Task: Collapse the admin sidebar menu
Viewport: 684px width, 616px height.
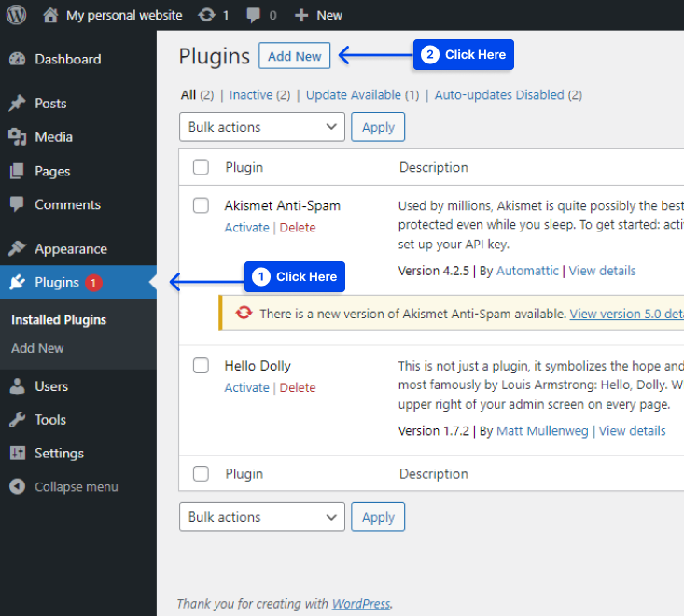Action: (76, 486)
